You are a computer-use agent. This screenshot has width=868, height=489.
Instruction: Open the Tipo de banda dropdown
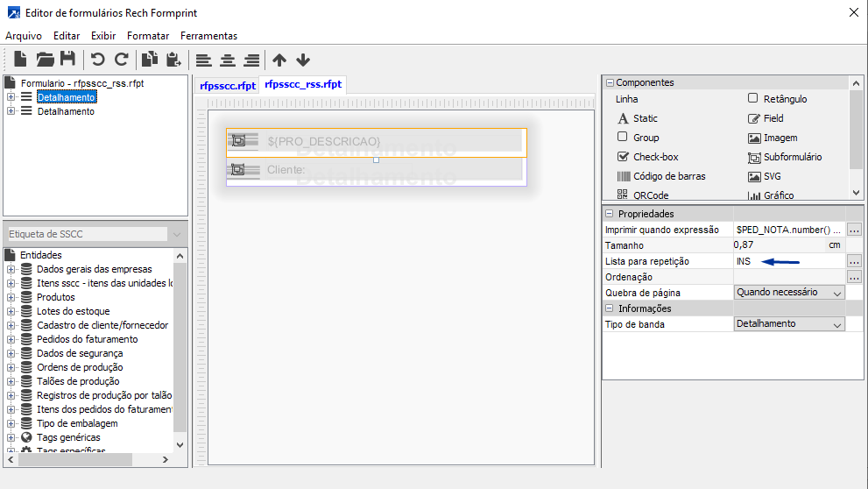coord(837,324)
